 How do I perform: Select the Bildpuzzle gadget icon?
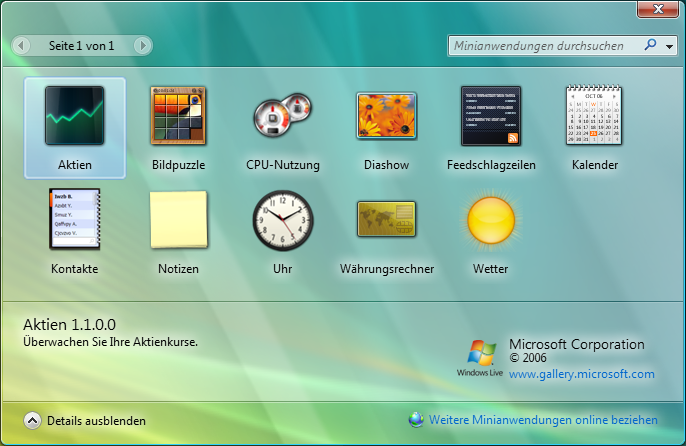(x=178, y=116)
